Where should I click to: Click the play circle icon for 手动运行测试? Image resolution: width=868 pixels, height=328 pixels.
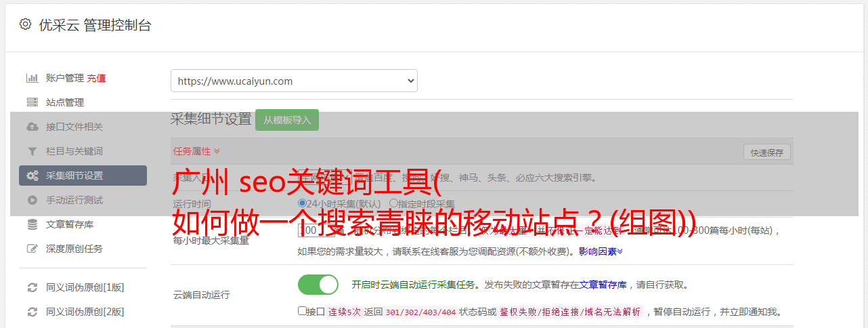32,200
